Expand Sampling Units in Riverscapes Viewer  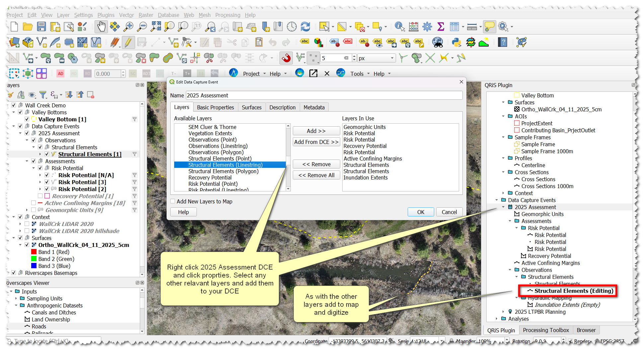[x=16, y=298]
